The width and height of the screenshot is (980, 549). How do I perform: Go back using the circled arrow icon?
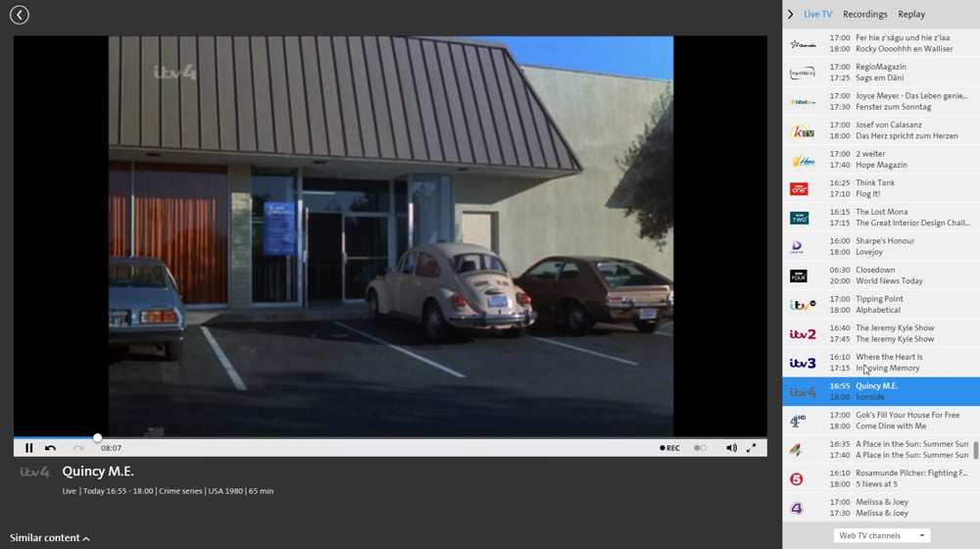point(20,15)
